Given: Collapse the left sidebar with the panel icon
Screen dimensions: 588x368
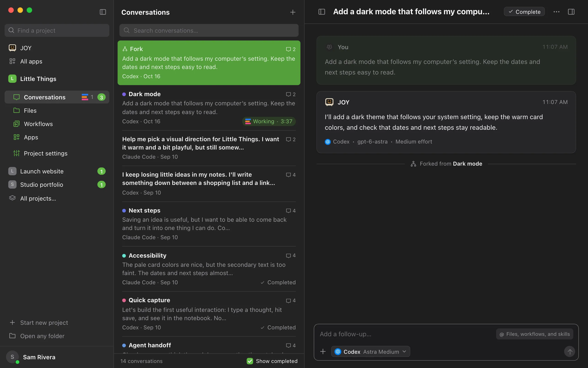Looking at the screenshot, I should point(103,12).
